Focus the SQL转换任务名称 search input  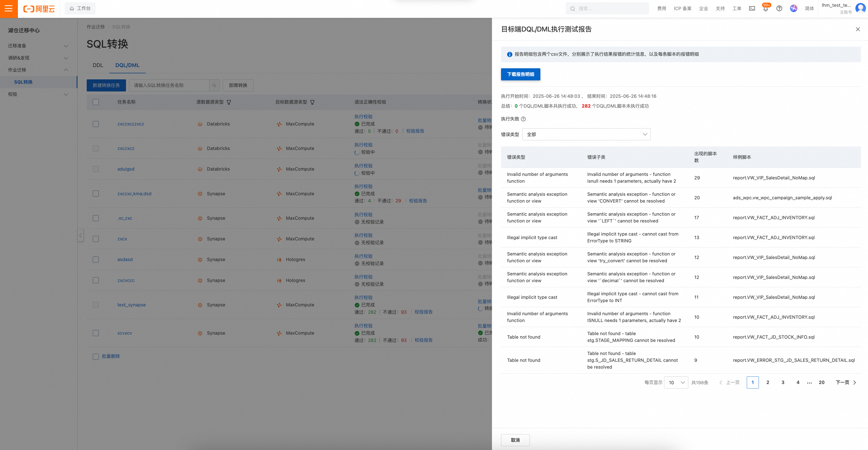169,86
